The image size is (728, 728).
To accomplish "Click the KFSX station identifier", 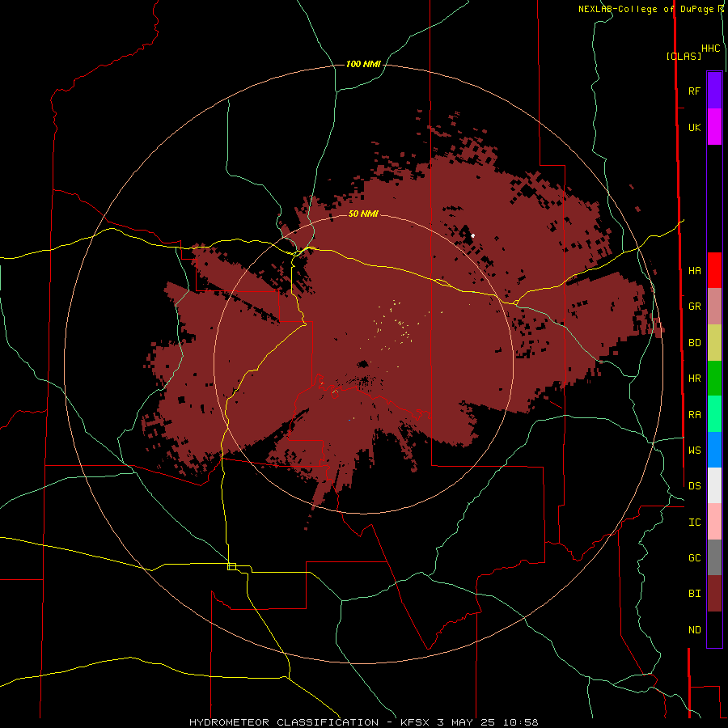I will point(415,722).
